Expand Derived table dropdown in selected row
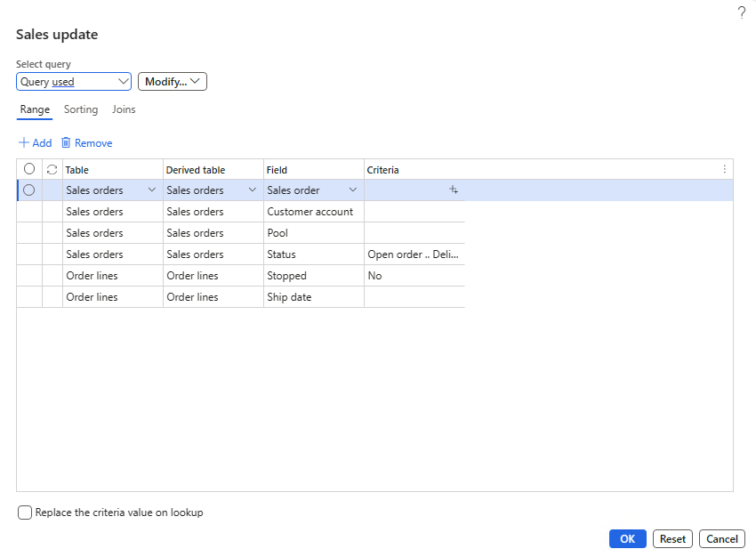 253,190
